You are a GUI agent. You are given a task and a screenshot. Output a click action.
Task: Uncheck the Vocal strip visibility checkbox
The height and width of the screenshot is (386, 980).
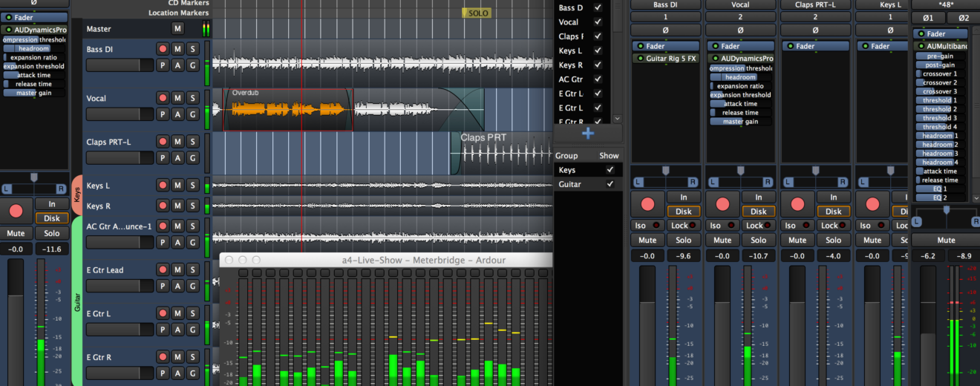click(x=598, y=22)
